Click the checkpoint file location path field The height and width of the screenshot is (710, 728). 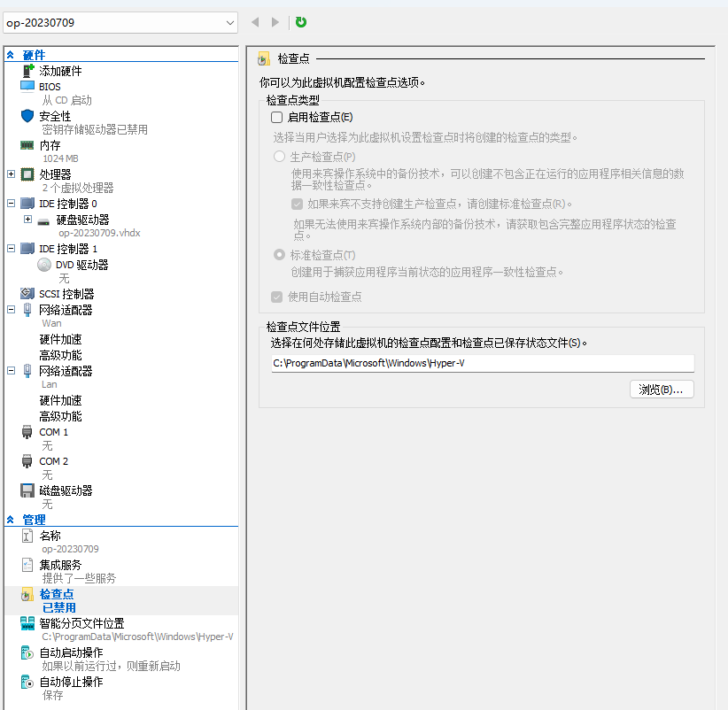click(482, 363)
